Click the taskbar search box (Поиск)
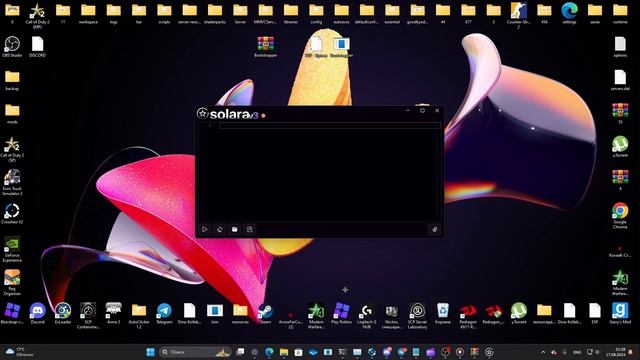Viewport: 640px width, 360px height. pyautogui.click(x=195, y=352)
